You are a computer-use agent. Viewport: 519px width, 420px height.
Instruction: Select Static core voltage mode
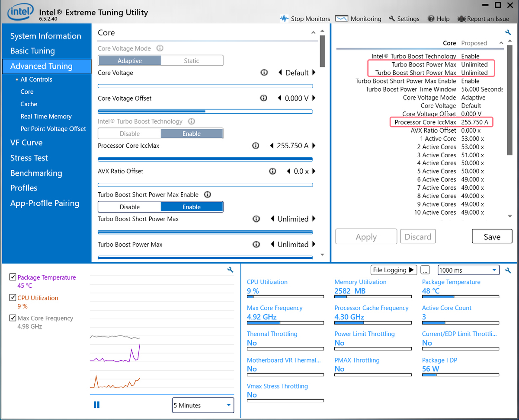192,60
